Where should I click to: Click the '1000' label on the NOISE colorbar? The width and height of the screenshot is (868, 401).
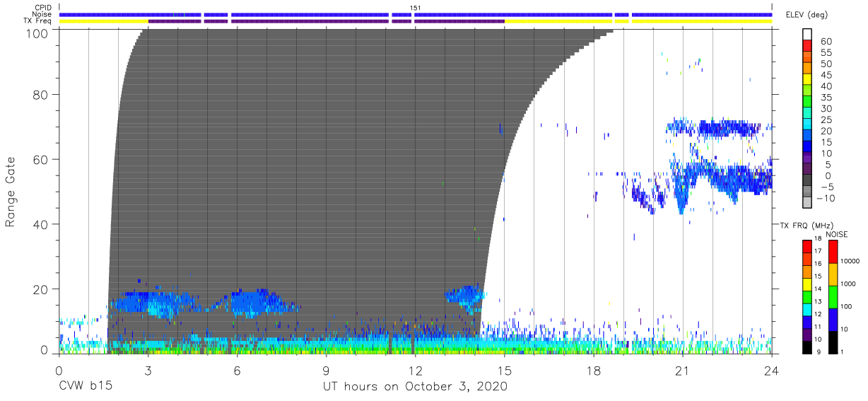coord(850,284)
